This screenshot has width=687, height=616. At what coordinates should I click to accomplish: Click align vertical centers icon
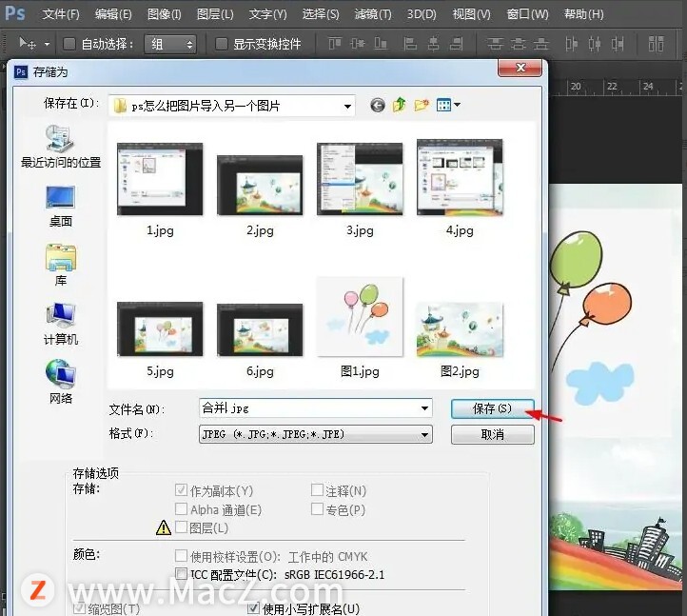click(358, 44)
